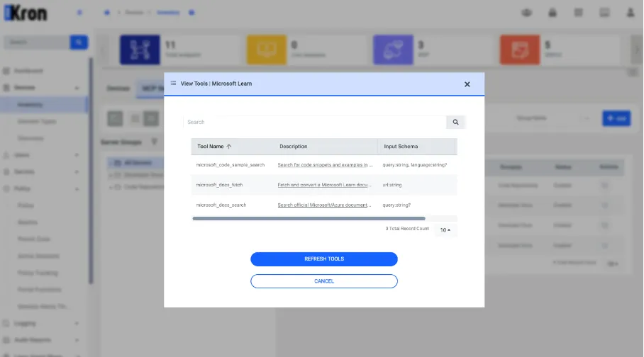644x357 pixels.
Task: Click the list icon beside View Tools title
Action: 173,84
